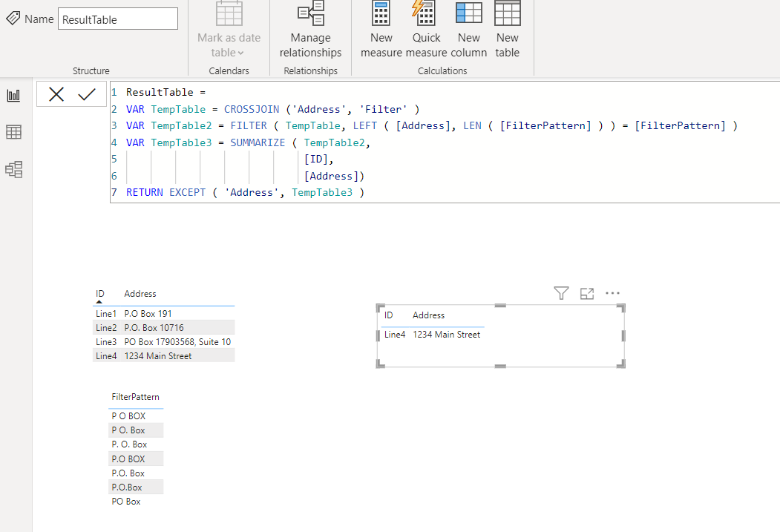
Task: Open More options ellipsis on visual
Action: 612,293
